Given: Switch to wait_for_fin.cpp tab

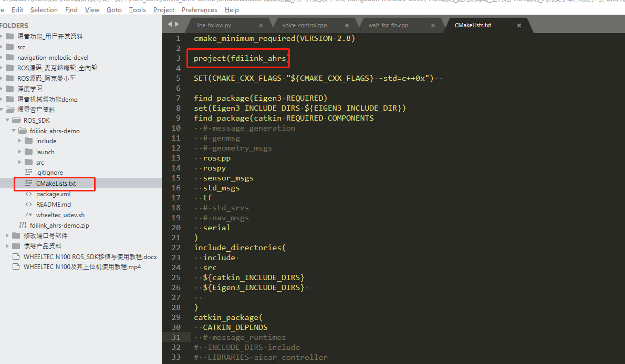Looking at the screenshot, I should [388, 25].
